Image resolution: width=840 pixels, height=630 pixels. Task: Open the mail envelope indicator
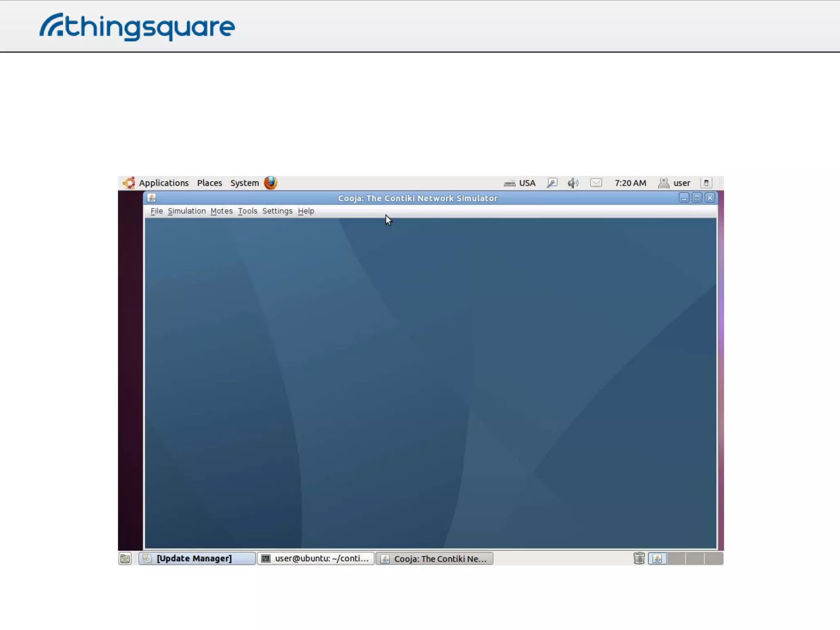(x=596, y=183)
